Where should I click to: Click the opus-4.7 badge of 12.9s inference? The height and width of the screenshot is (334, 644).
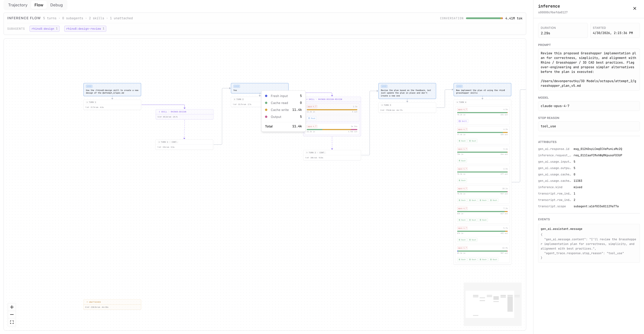coord(462,248)
